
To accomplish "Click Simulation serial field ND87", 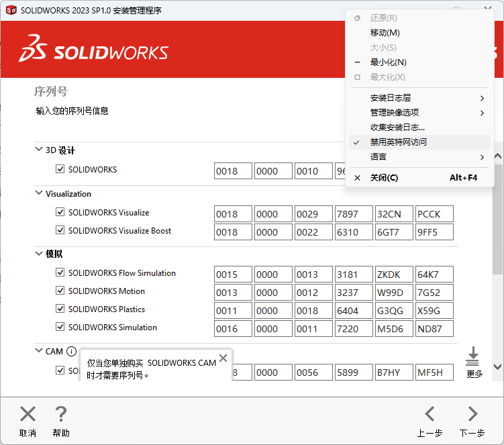I will [x=434, y=329].
